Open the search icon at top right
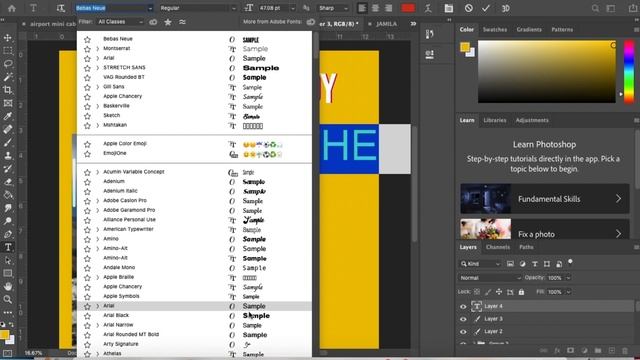Screen dimensions: 640x360 (x=596, y=8)
